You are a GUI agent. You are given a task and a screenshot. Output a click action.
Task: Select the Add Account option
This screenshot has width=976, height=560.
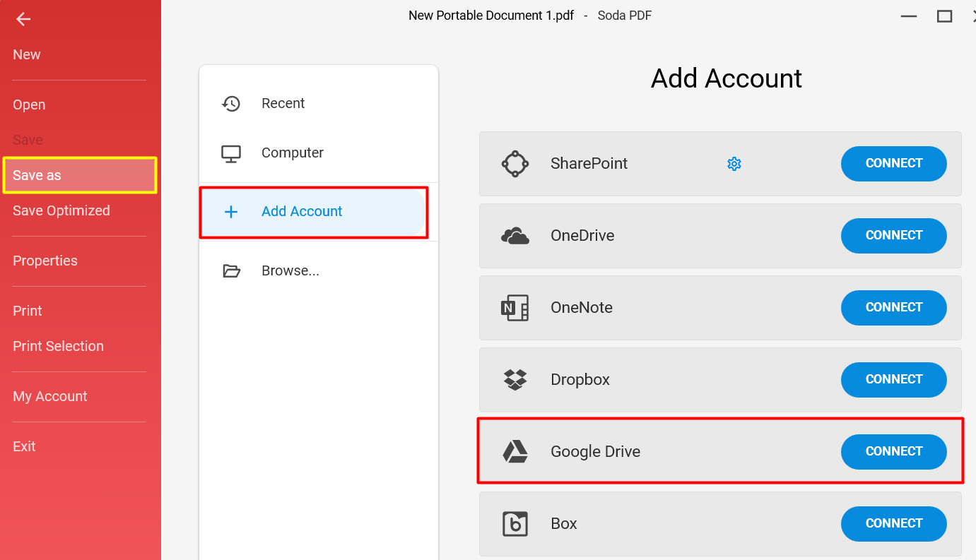(314, 211)
